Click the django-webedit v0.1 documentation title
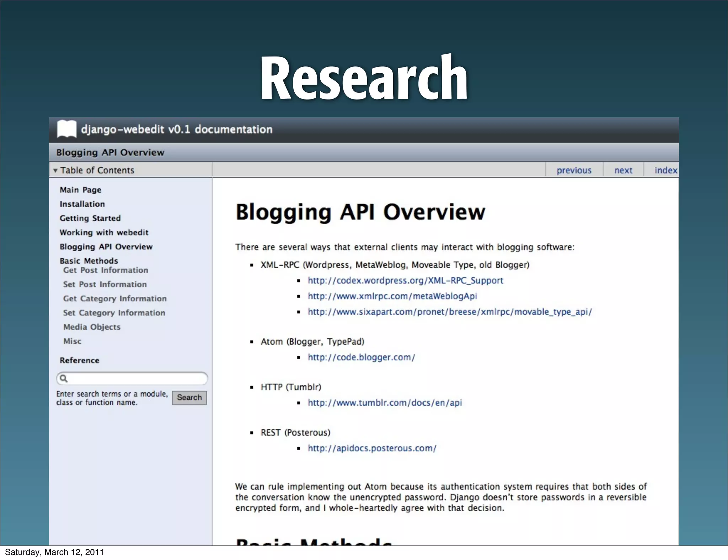The image size is (728, 560). [x=177, y=129]
